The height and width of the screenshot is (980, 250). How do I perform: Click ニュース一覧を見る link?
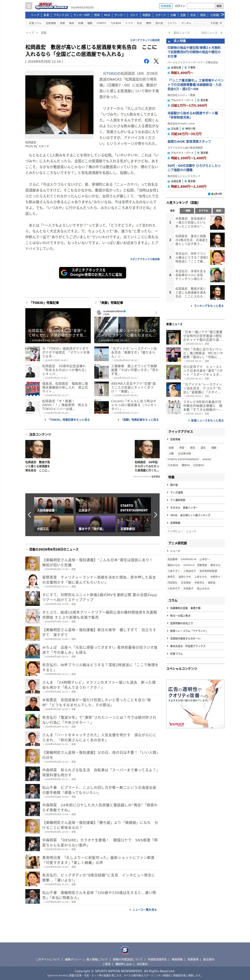tap(143, 910)
